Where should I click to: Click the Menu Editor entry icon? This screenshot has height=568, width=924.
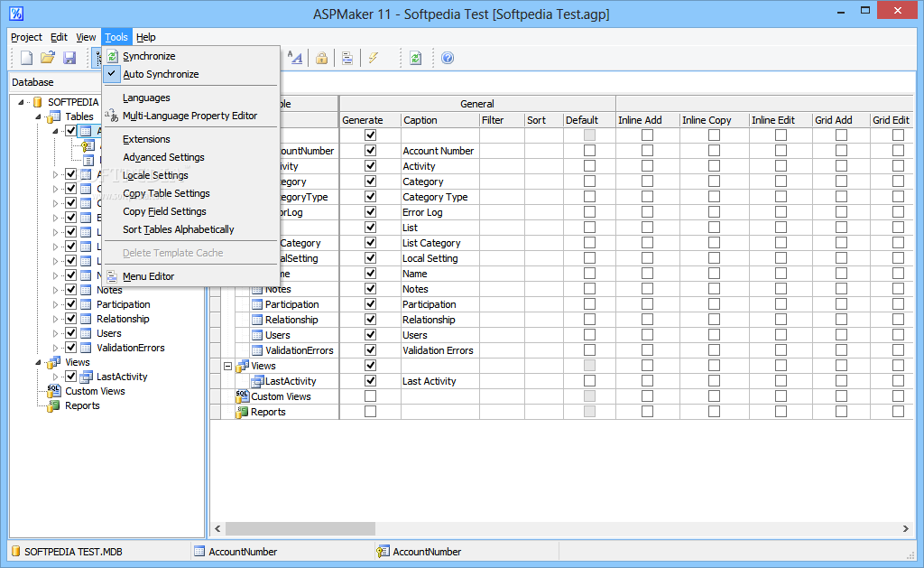click(x=112, y=276)
